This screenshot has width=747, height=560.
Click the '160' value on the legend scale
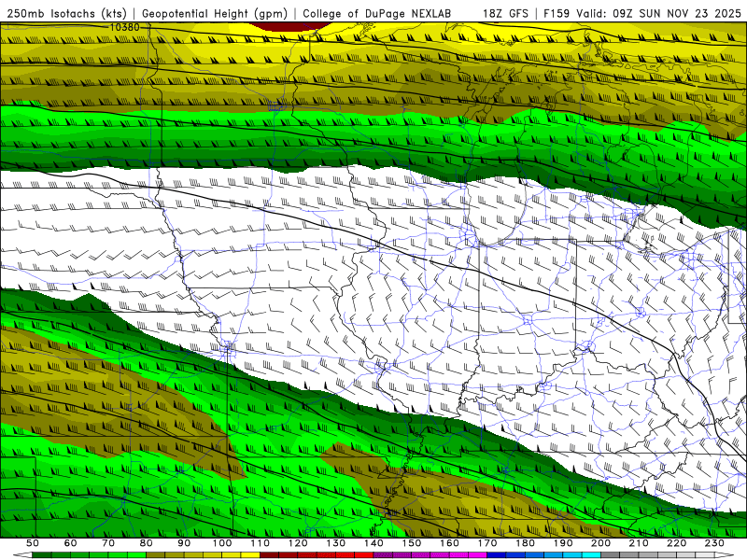[450, 543]
